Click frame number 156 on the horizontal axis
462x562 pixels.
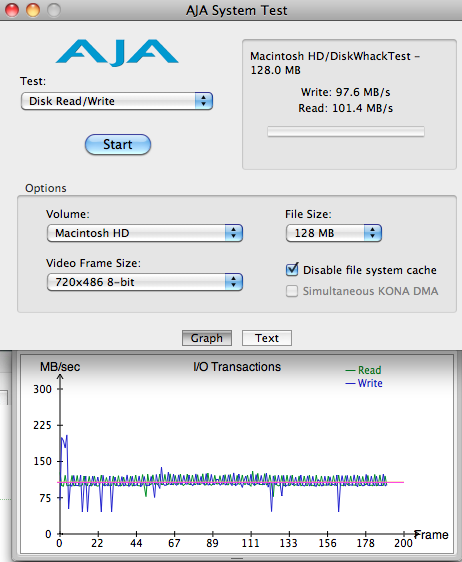[x=328, y=543]
